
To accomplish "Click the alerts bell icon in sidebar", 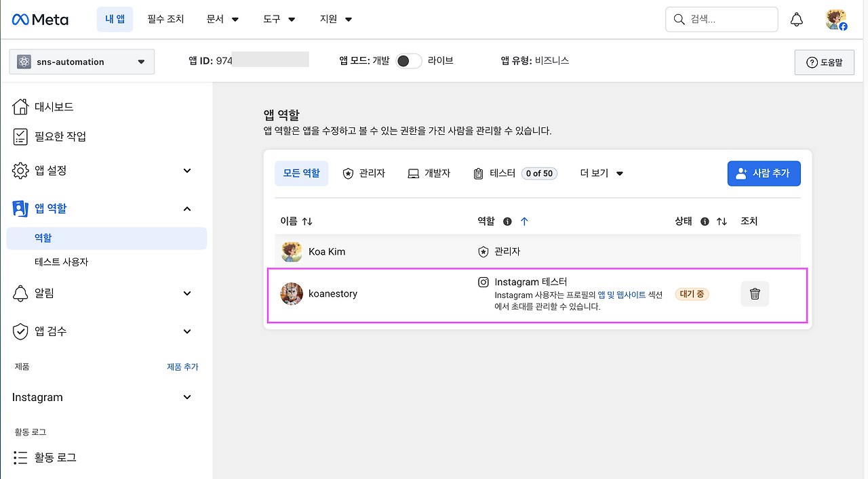I will (20, 293).
